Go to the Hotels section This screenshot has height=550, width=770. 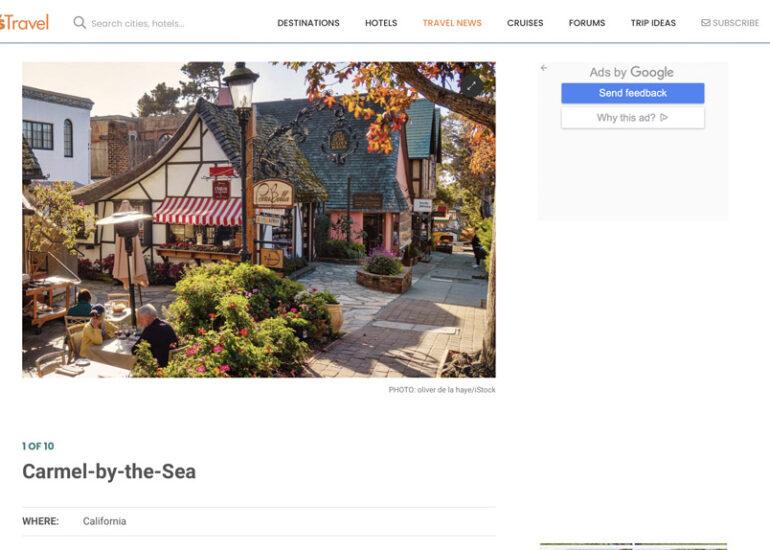click(x=381, y=23)
